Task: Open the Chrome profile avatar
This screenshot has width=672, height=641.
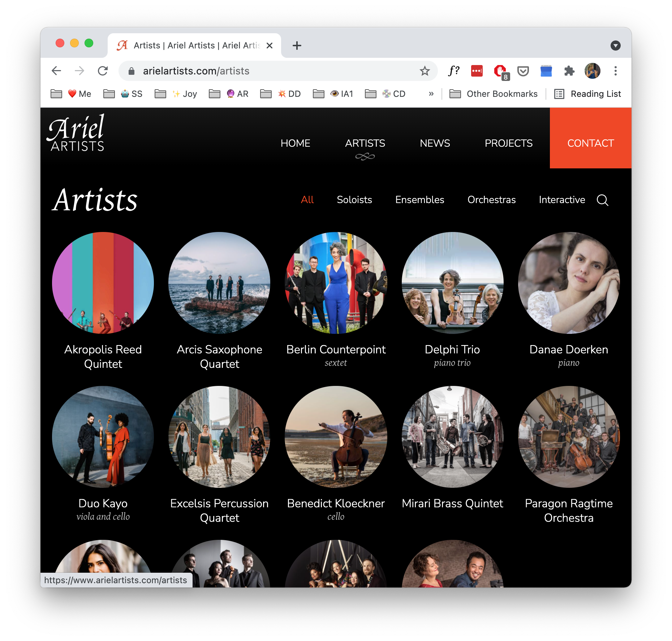Action: pos(593,71)
